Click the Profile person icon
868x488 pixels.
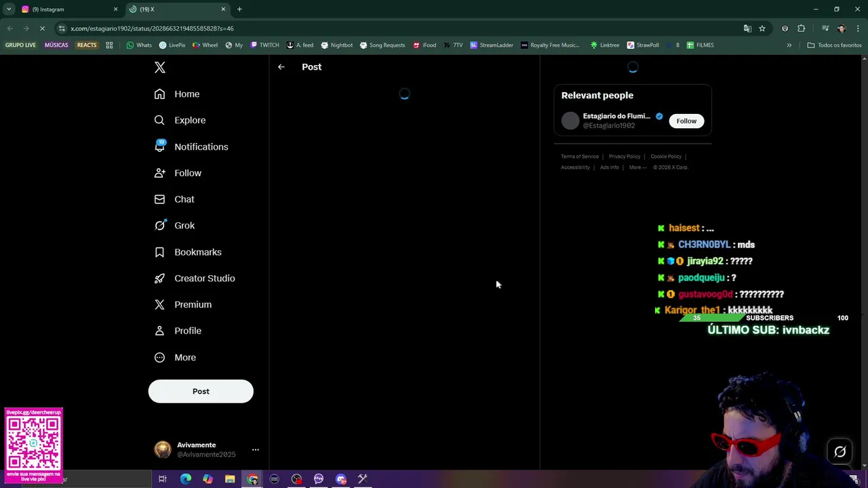click(159, 331)
